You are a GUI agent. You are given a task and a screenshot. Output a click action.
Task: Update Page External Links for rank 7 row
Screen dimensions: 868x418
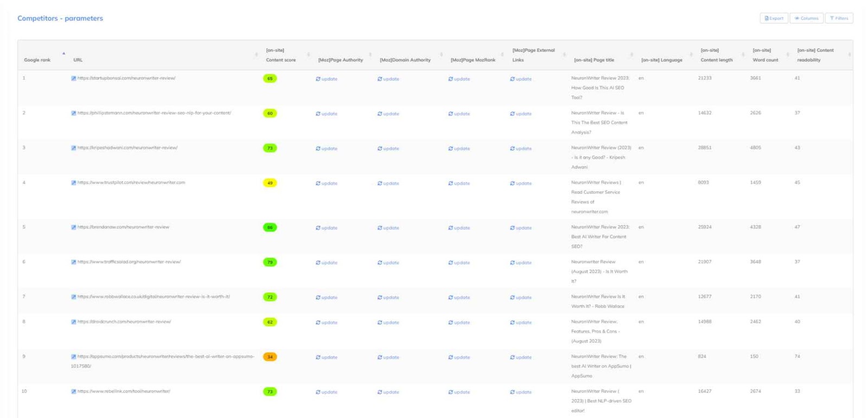coord(521,298)
